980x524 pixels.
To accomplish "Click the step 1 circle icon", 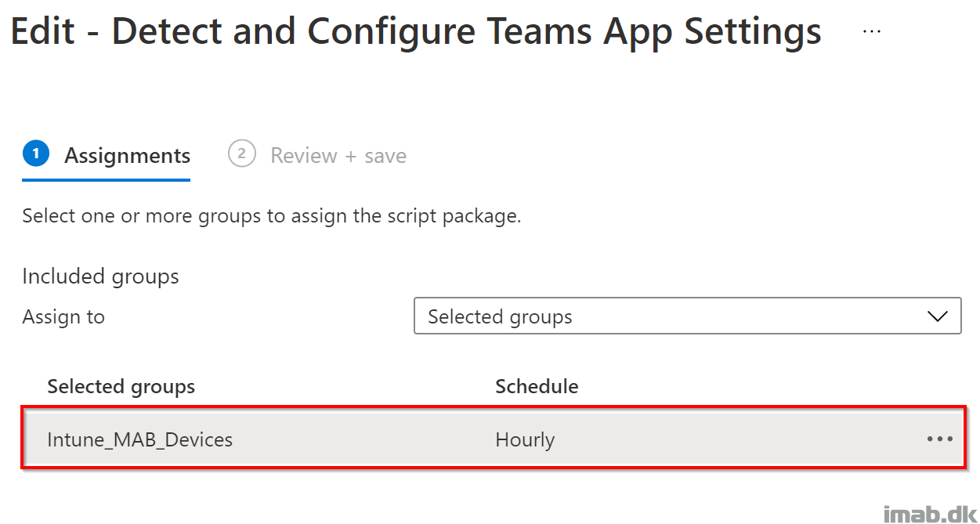I will (x=36, y=154).
